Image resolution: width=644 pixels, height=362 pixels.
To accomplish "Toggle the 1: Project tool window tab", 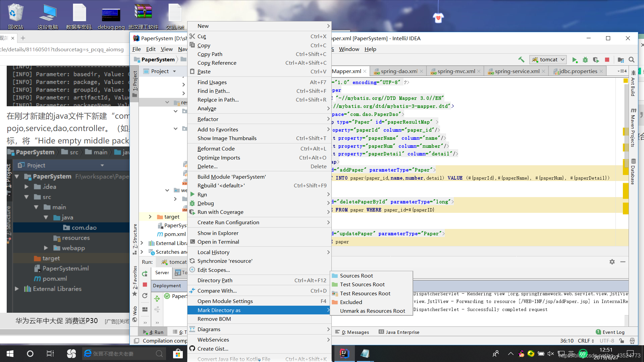I will tap(135, 84).
